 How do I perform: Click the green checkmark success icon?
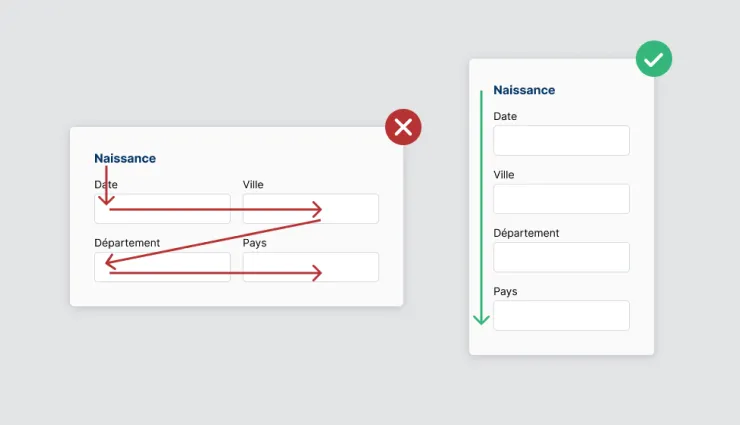tap(654, 59)
